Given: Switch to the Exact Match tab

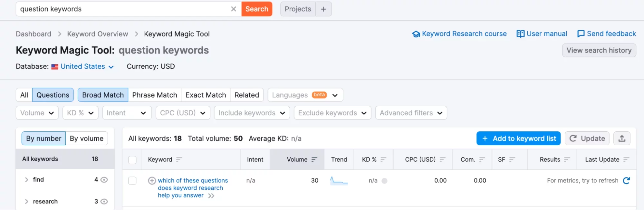Looking at the screenshot, I should pyautogui.click(x=206, y=95).
